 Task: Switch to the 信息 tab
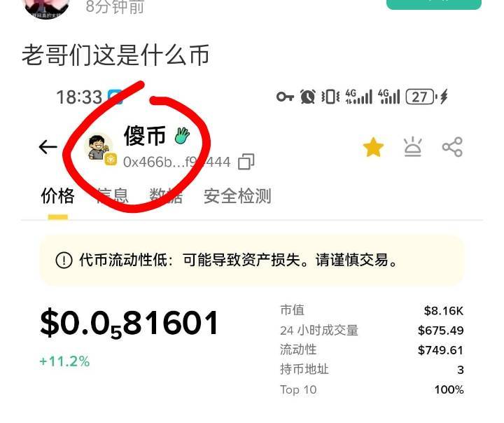[112, 196]
